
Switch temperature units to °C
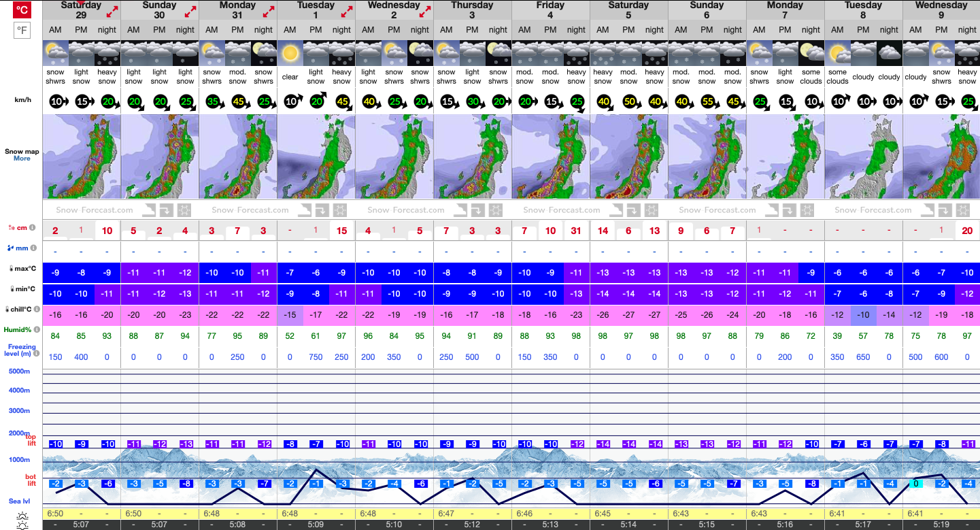point(22,10)
